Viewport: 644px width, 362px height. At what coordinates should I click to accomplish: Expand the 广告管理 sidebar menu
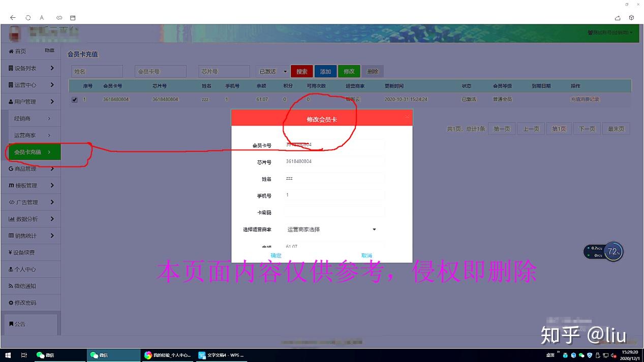[x=30, y=202]
